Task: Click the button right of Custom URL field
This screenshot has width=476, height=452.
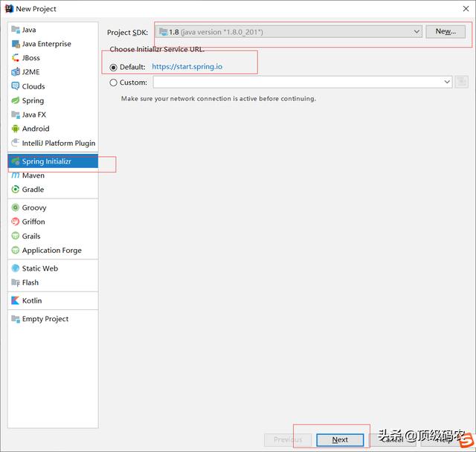Action: tap(461, 82)
